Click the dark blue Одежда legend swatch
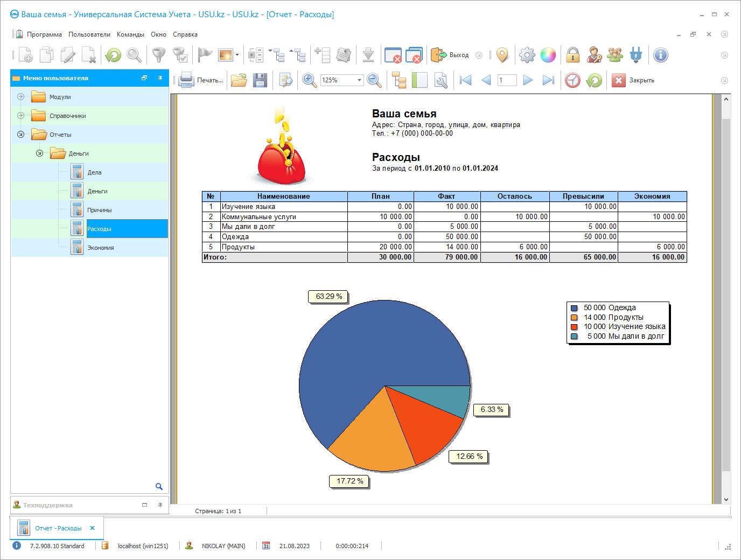Image resolution: width=741 pixels, height=560 pixels. click(x=574, y=308)
